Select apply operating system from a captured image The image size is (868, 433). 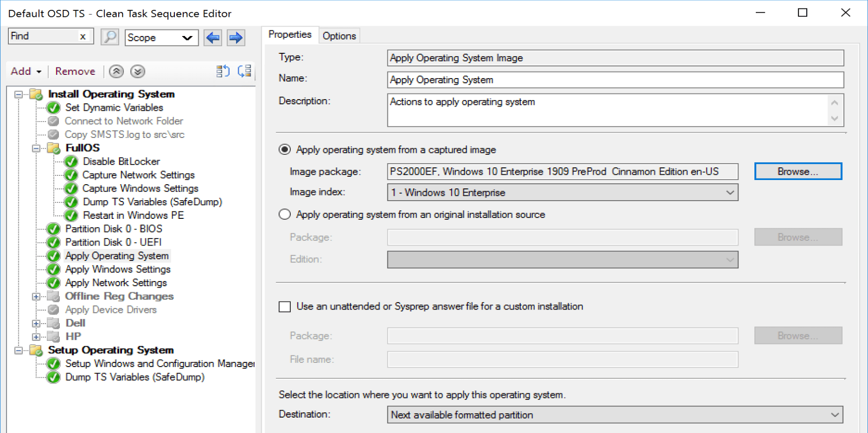click(284, 150)
